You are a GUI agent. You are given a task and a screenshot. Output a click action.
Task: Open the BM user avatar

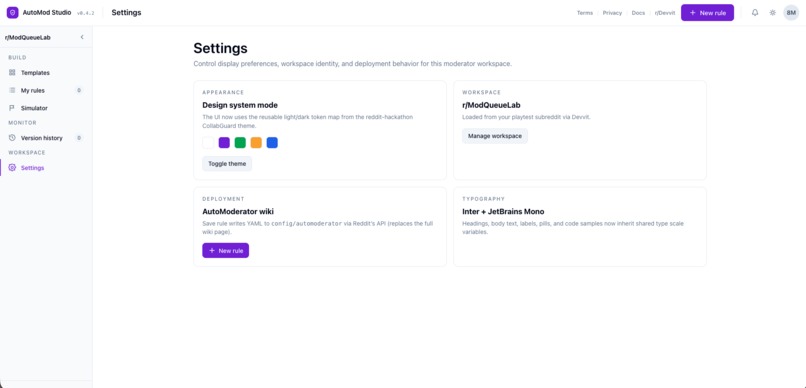[x=791, y=13]
